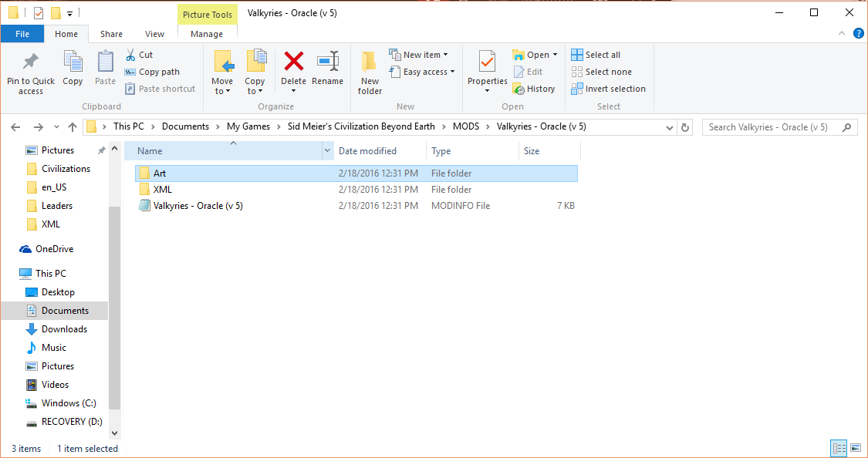Image resolution: width=868 pixels, height=458 pixels.
Task: Open the address bar history dropdown
Action: pyautogui.click(x=669, y=127)
